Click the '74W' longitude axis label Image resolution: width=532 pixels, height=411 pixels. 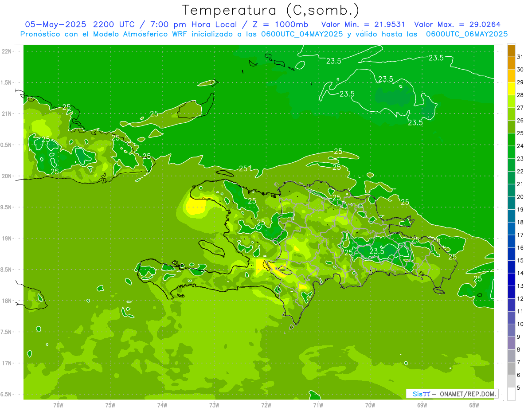pyautogui.click(x=162, y=405)
